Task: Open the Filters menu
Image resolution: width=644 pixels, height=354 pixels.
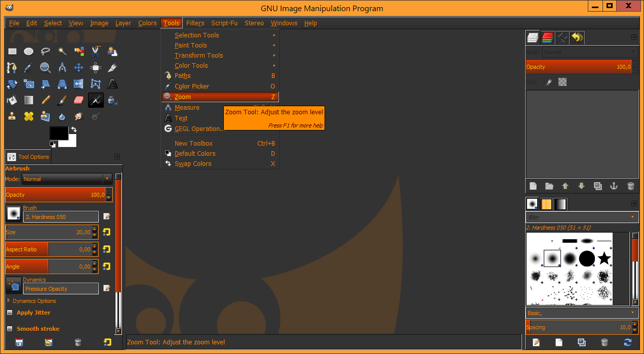Action: pos(195,23)
